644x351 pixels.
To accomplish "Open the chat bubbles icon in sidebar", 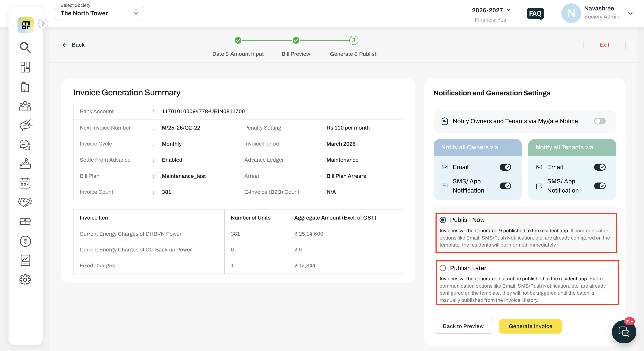I will [25, 144].
